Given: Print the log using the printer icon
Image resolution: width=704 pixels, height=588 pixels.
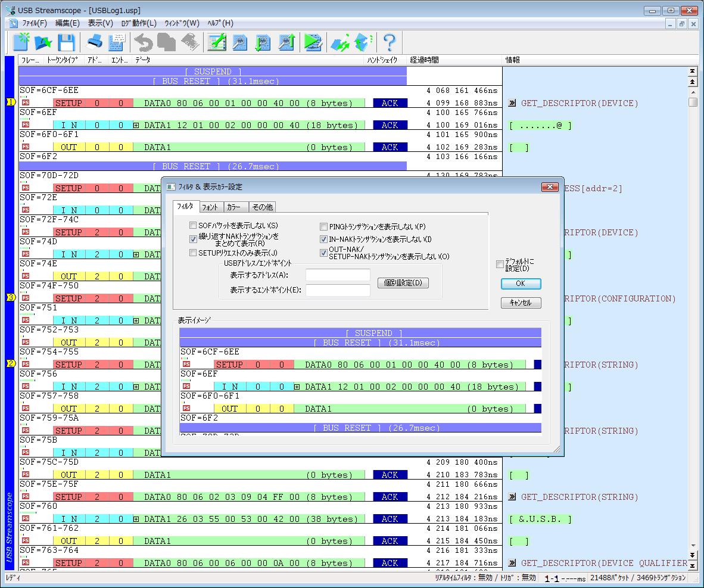Looking at the screenshot, I should coord(94,42).
